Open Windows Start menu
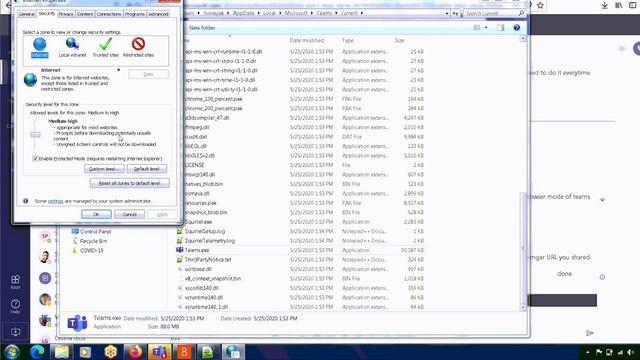 pos(12,352)
